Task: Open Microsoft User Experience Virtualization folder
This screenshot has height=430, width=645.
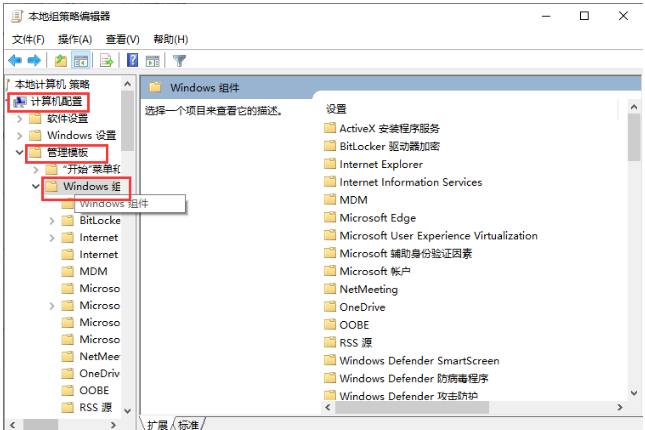Action: click(x=439, y=235)
